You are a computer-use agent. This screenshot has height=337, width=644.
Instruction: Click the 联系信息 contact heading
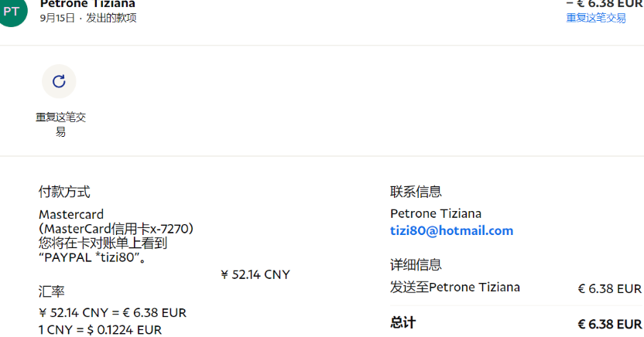click(x=416, y=192)
